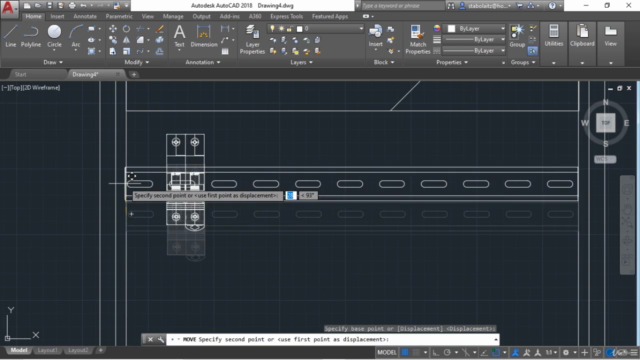Activate the Move tool in Modify panel
The image size is (640, 360).
[x=113, y=29]
